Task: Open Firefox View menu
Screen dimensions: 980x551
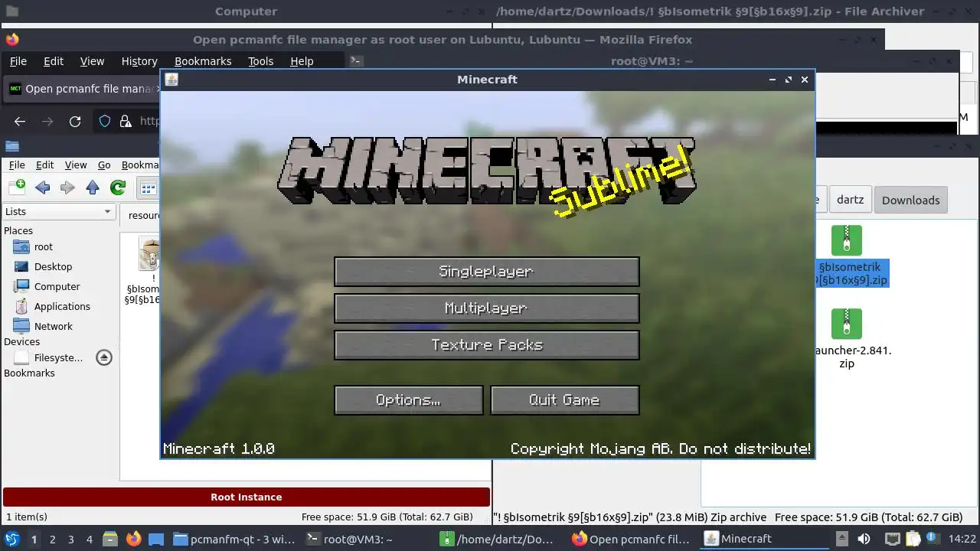Action: point(92,61)
